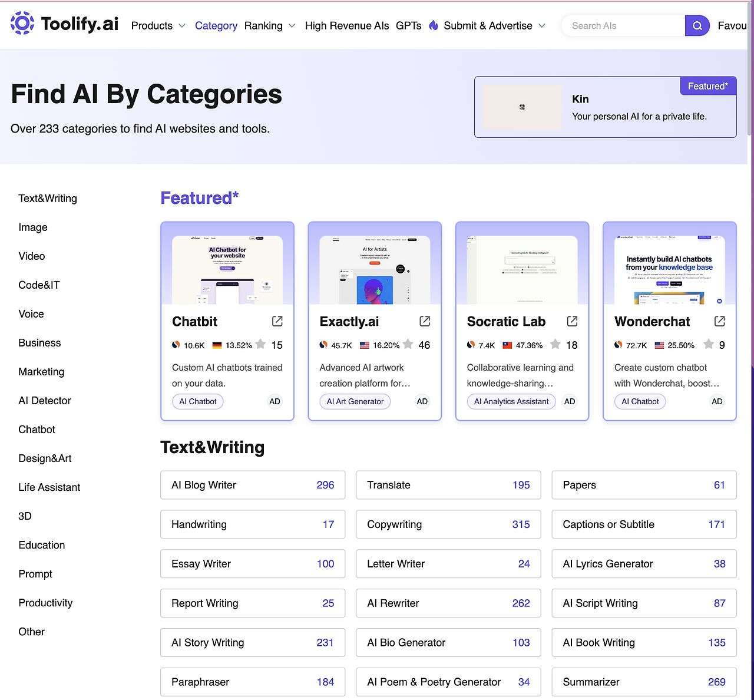Select Video category in the sidebar
Screen dimensions: 754x700
[x=32, y=256]
